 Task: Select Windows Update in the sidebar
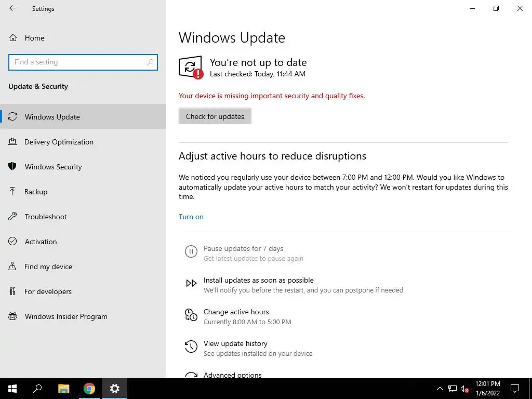[83, 117]
